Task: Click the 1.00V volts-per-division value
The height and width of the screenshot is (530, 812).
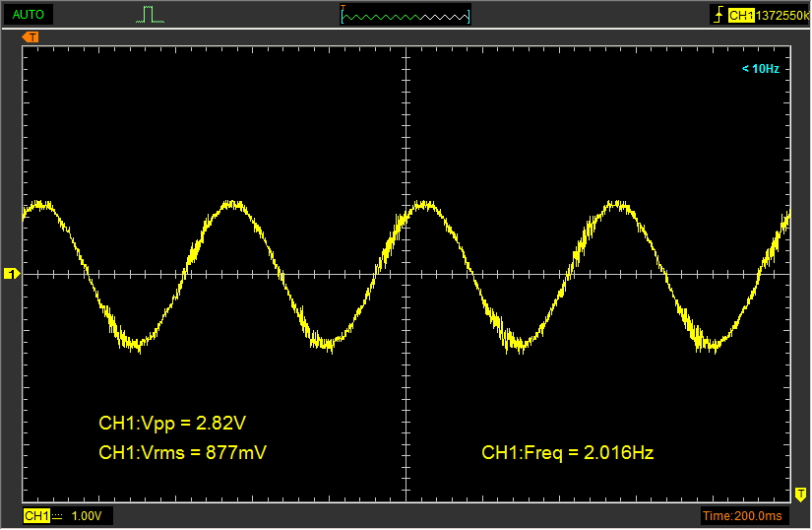Action: pos(87,516)
